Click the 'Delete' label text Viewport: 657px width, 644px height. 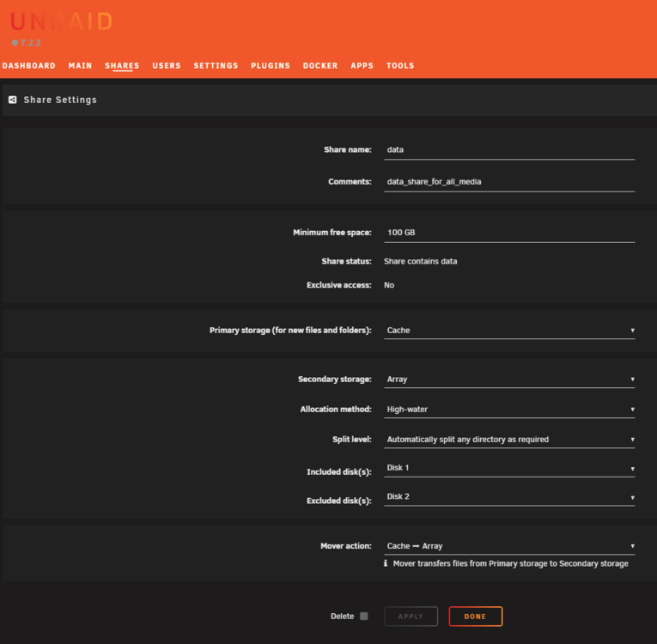(x=343, y=617)
